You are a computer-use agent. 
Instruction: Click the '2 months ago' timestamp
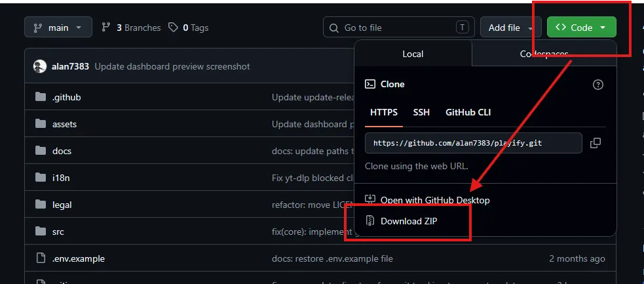(577, 258)
